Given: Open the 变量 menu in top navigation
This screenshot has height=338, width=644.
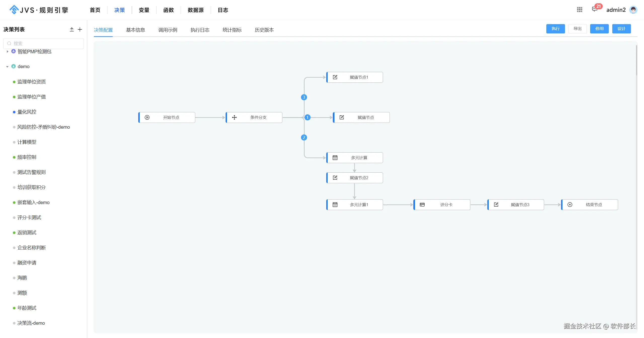Looking at the screenshot, I should (144, 10).
